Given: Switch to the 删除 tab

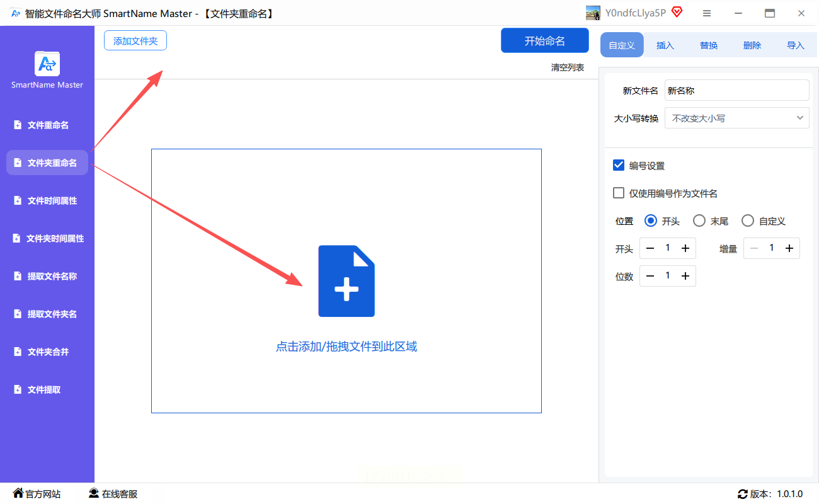Looking at the screenshot, I should coord(752,45).
